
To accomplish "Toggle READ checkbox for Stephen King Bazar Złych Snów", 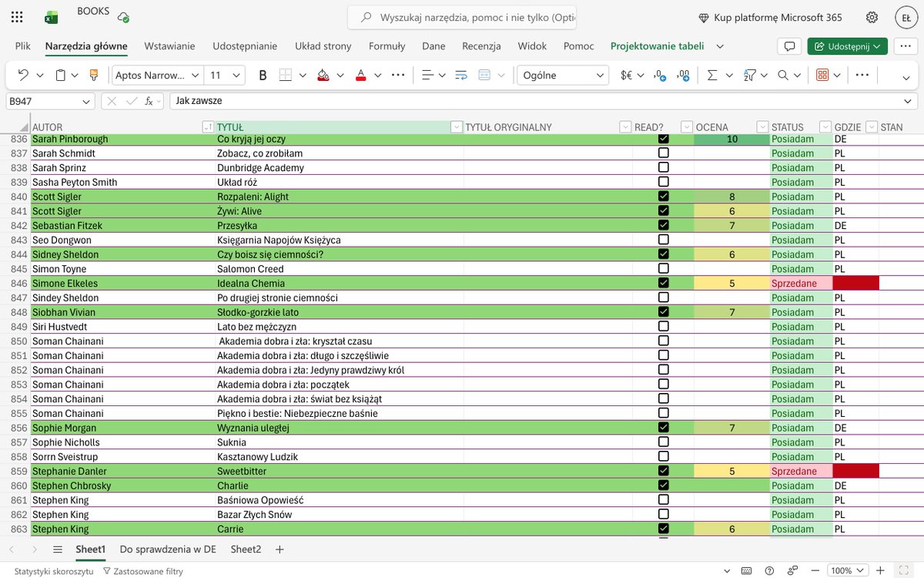I will (x=663, y=514).
